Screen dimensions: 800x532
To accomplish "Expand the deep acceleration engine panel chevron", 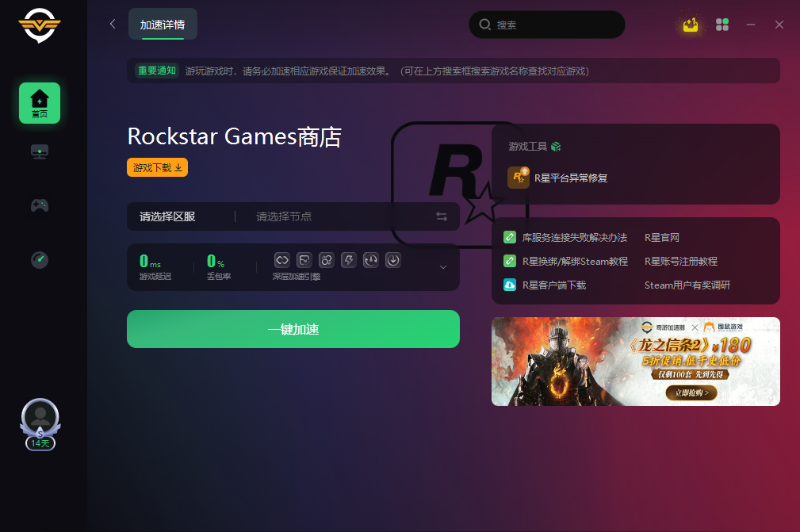I will coord(443,267).
